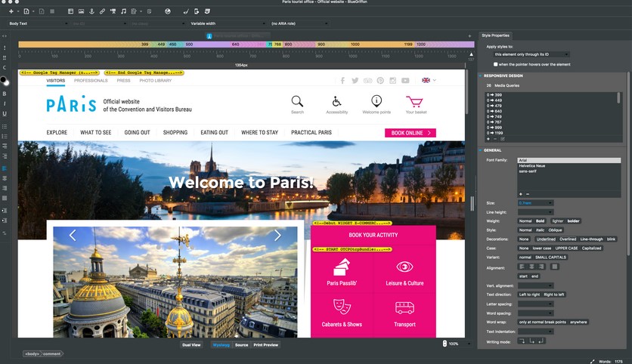This screenshot has height=364, width=632.
Task: Toggle UPPER CASE case option
Action: pos(566,248)
